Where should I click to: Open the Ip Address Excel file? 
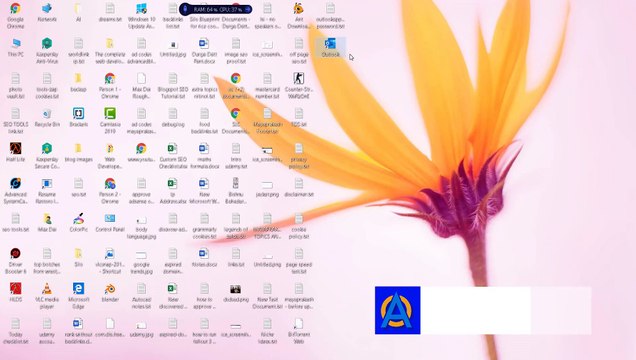click(173, 191)
